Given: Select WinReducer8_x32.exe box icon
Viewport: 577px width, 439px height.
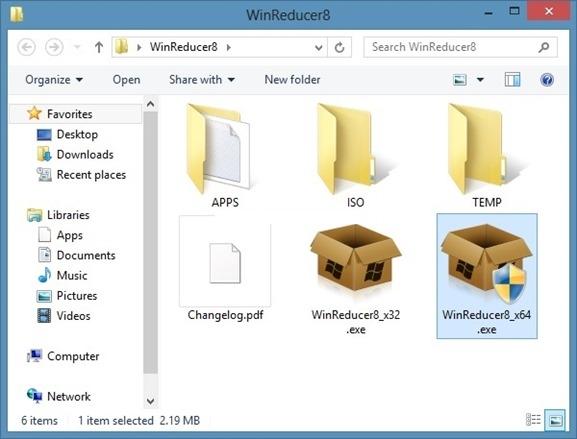Looking at the screenshot, I should pos(355,258).
